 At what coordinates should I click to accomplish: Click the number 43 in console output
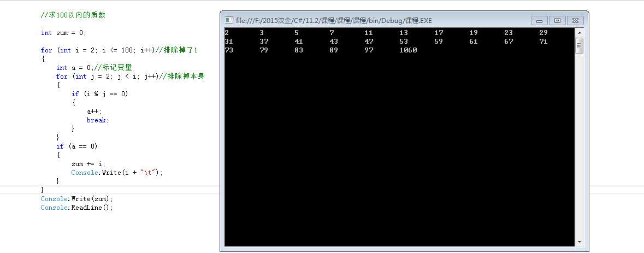[334, 42]
